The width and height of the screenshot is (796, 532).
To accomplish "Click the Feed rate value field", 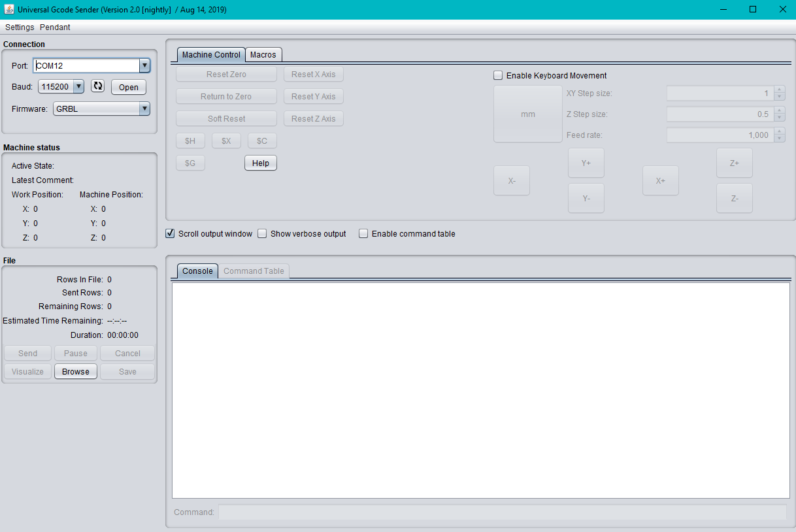I will point(720,135).
